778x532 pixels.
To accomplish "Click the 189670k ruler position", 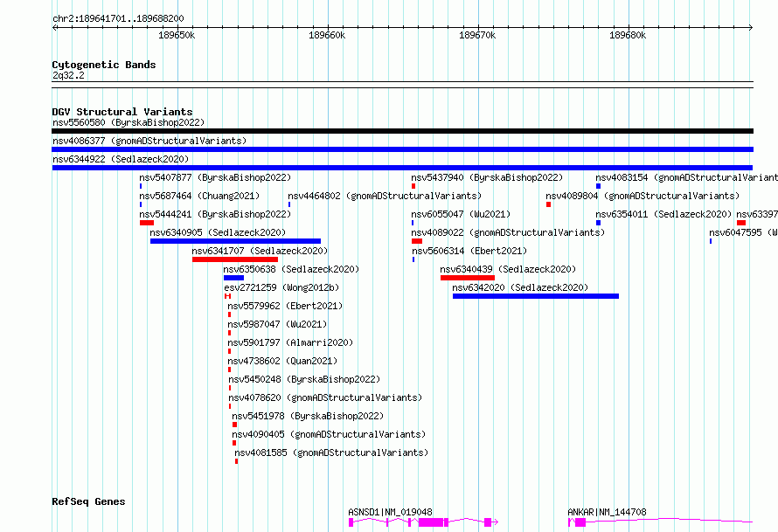I will (477, 35).
